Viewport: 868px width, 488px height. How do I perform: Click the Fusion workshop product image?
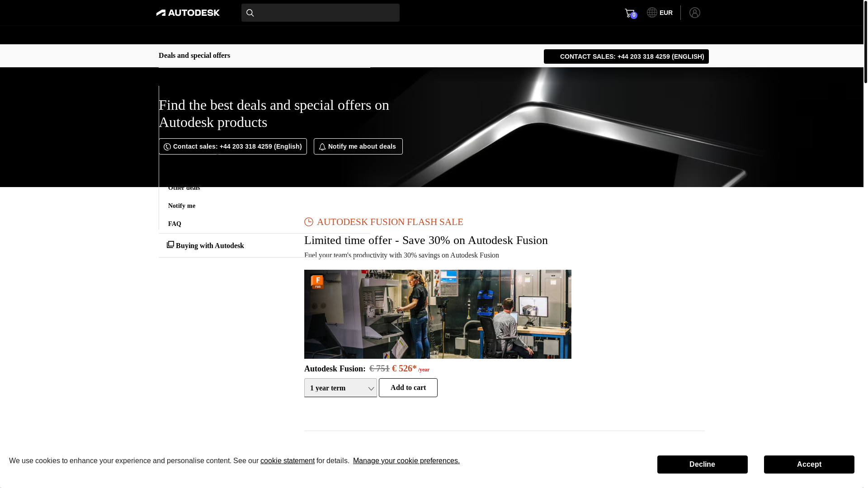[x=438, y=314]
